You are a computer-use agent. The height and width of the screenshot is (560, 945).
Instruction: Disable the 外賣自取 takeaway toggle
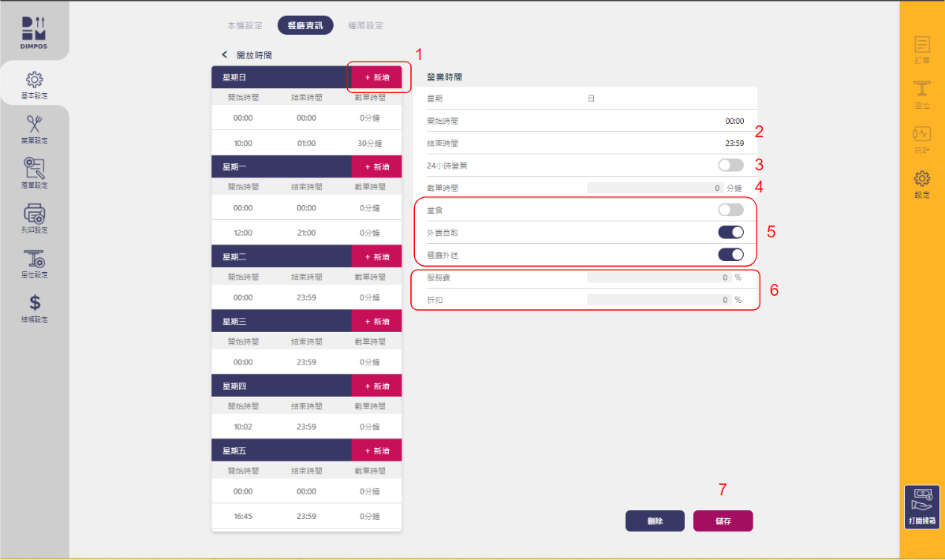click(x=730, y=232)
